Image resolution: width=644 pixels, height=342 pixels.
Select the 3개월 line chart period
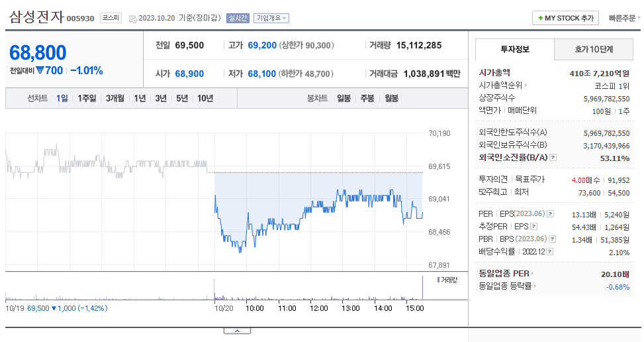tap(115, 98)
